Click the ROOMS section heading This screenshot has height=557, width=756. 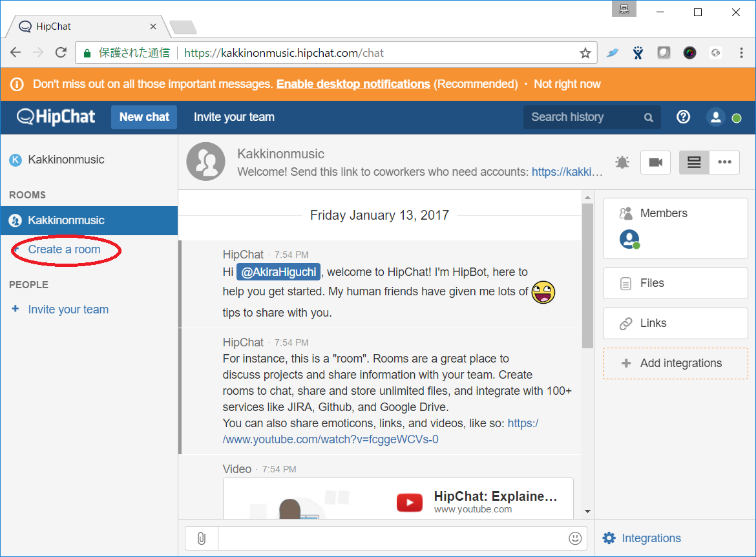[28, 195]
